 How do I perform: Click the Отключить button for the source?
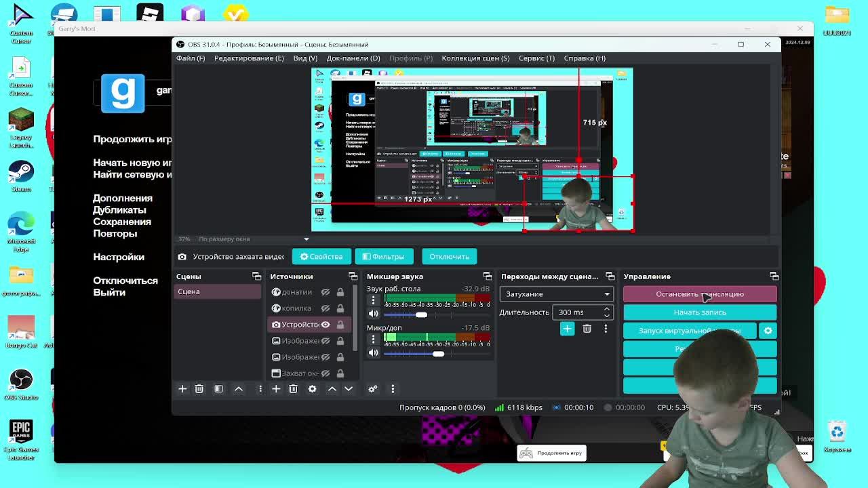(x=449, y=257)
